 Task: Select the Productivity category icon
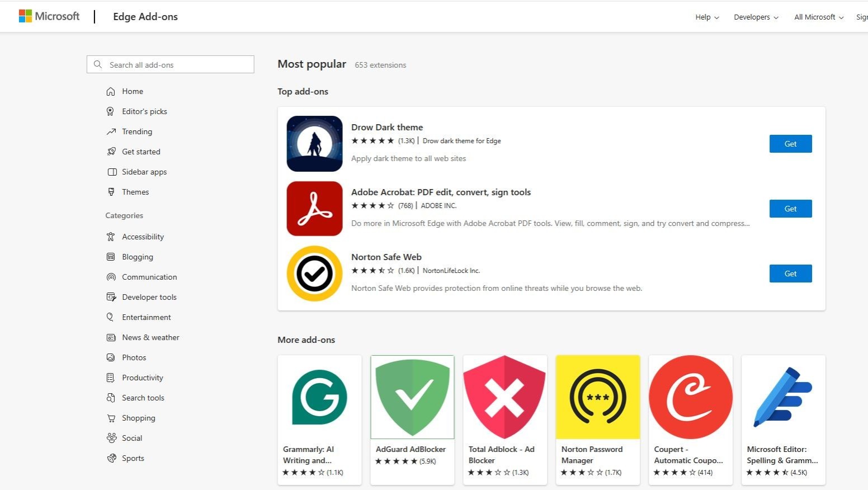click(x=111, y=378)
